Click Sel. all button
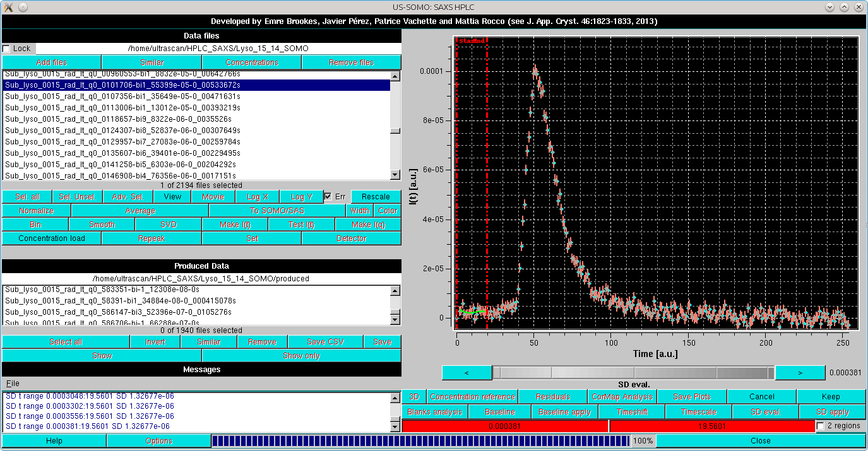The image size is (868, 451). [27, 197]
